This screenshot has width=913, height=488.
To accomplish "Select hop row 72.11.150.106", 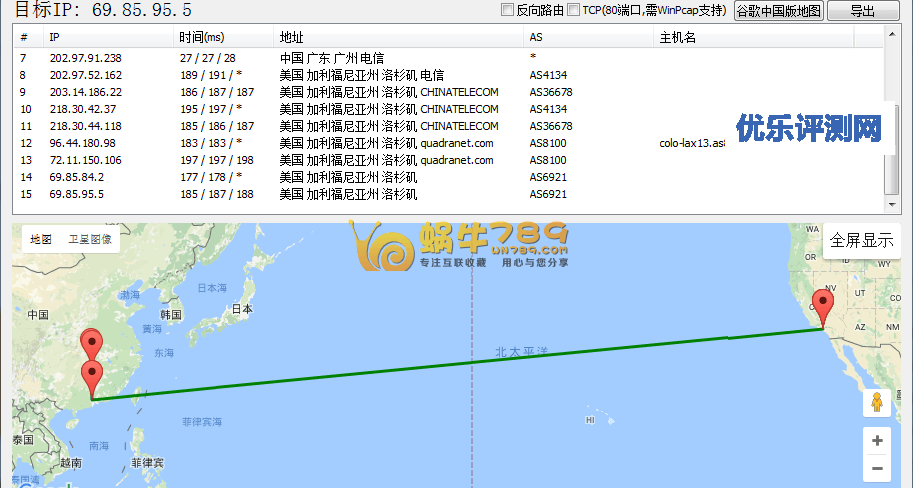I will (x=448, y=160).
